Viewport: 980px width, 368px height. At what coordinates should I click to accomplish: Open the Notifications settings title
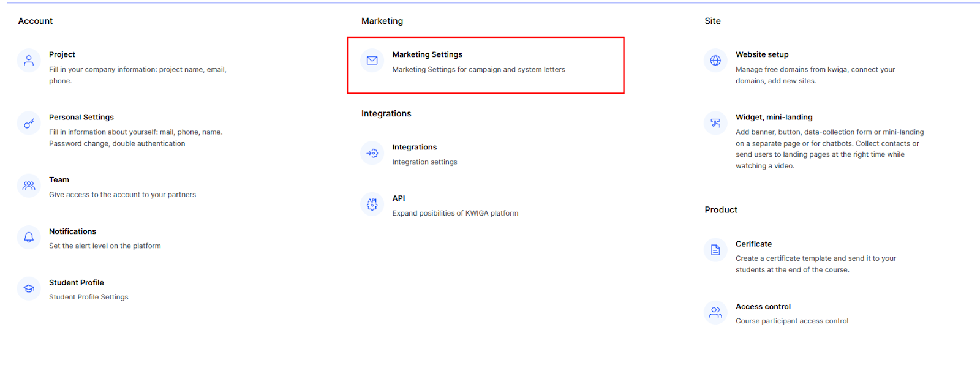[72, 231]
